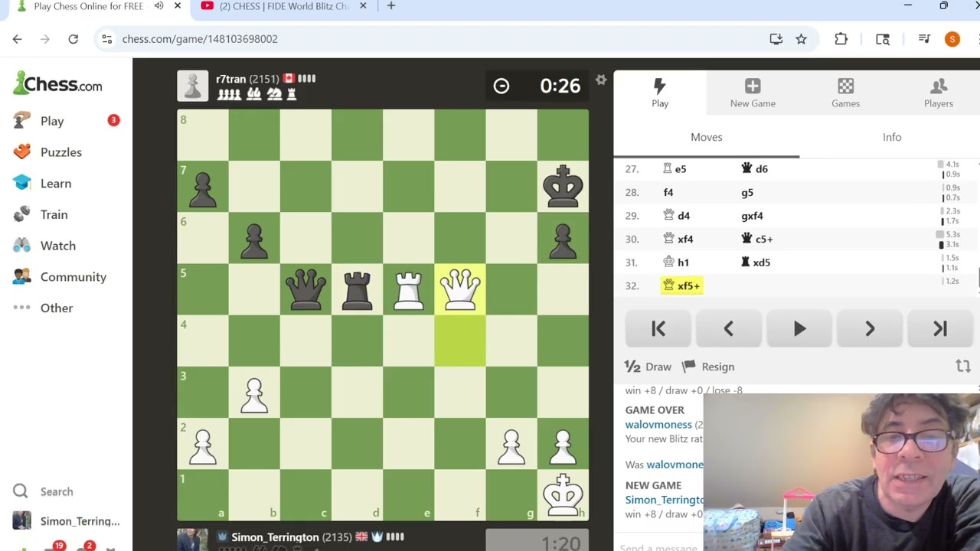The height and width of the screenshot is (551, 980).
Task: Click the Resign button
Action: [708, 367]
